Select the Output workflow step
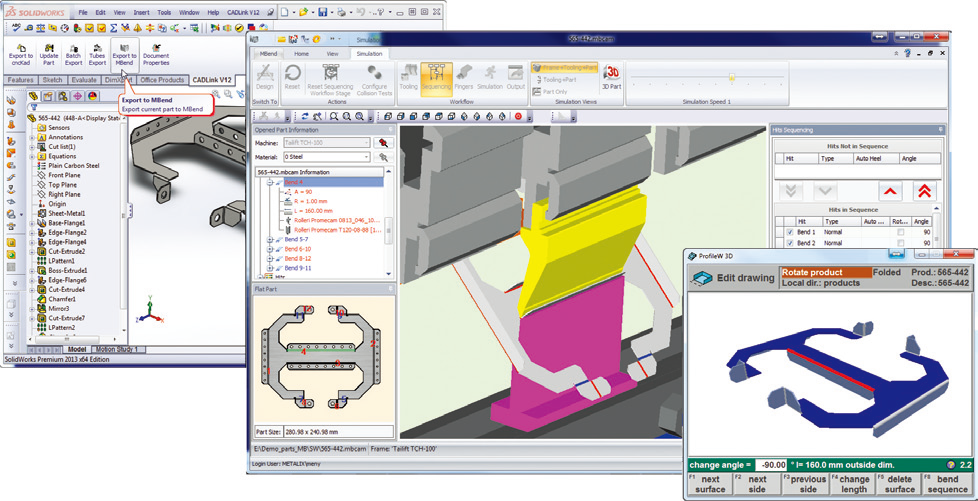Image resolution: width=978 pixels, height=501 pixels. click(x=516, y=78)
